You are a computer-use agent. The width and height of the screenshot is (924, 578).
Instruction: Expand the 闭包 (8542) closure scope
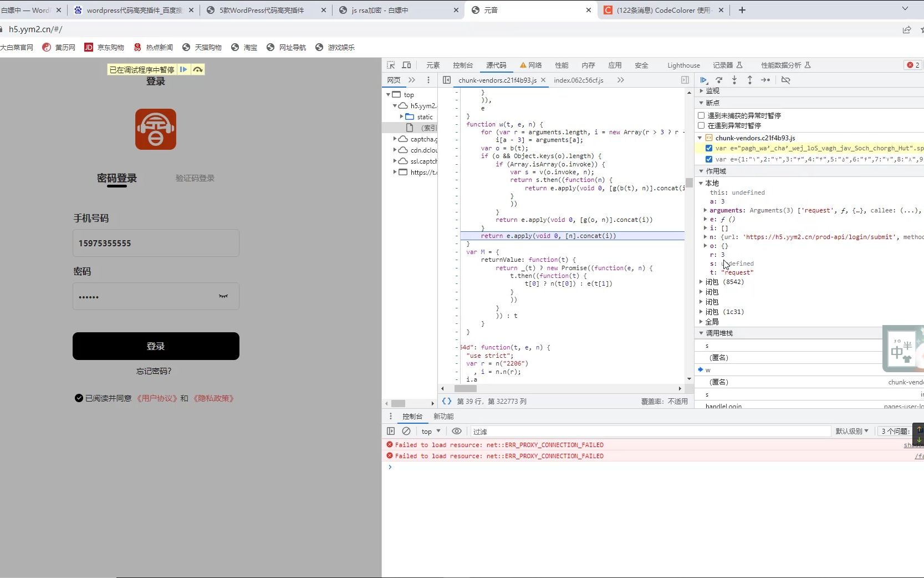tap(701, 282)
